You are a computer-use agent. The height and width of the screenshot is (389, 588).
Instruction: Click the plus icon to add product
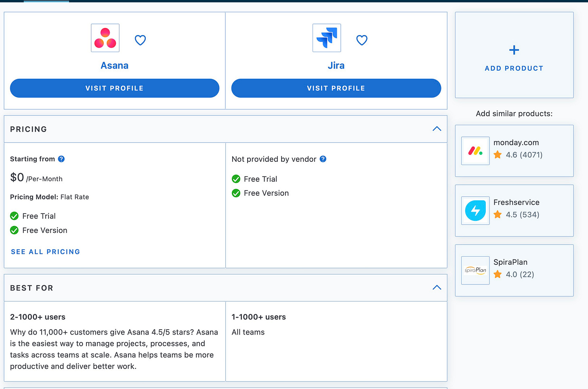(514, 50)
